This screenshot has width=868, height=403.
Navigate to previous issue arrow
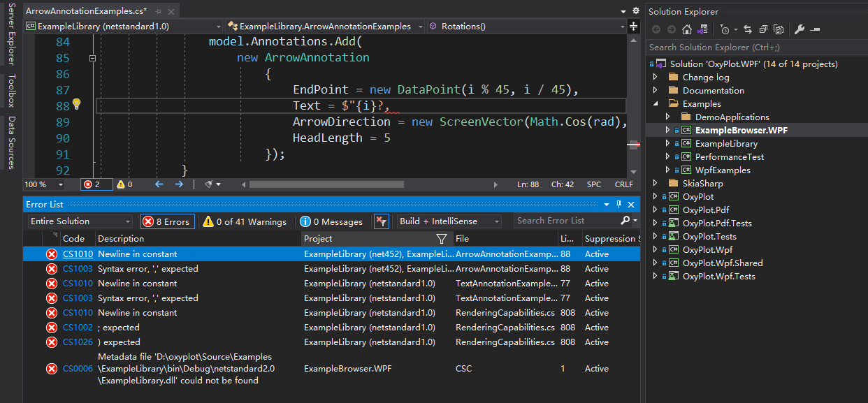tap(159, 184)
